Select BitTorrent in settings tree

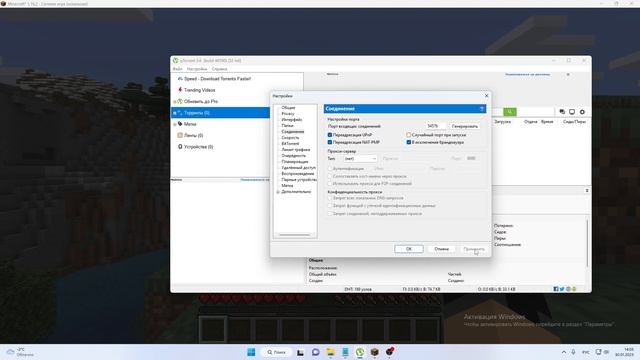[290, 144]
